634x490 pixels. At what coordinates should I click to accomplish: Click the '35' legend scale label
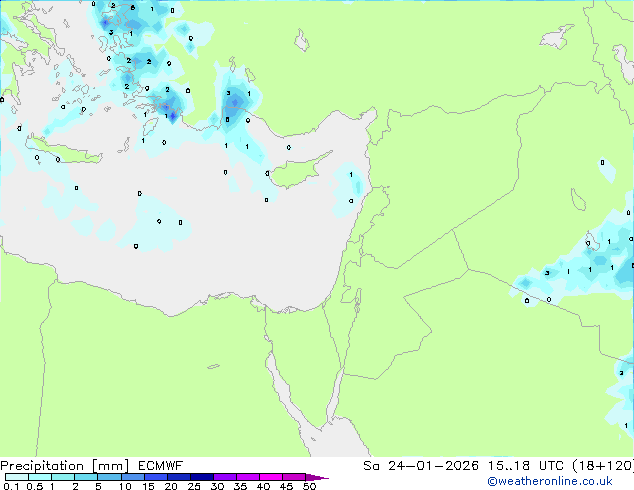[x=240, y=486]
